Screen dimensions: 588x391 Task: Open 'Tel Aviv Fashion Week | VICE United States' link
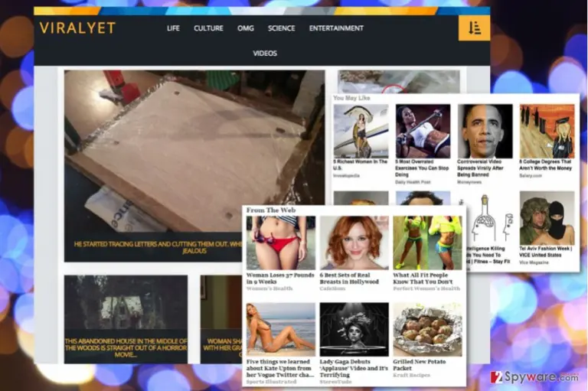tap(546, 252)
